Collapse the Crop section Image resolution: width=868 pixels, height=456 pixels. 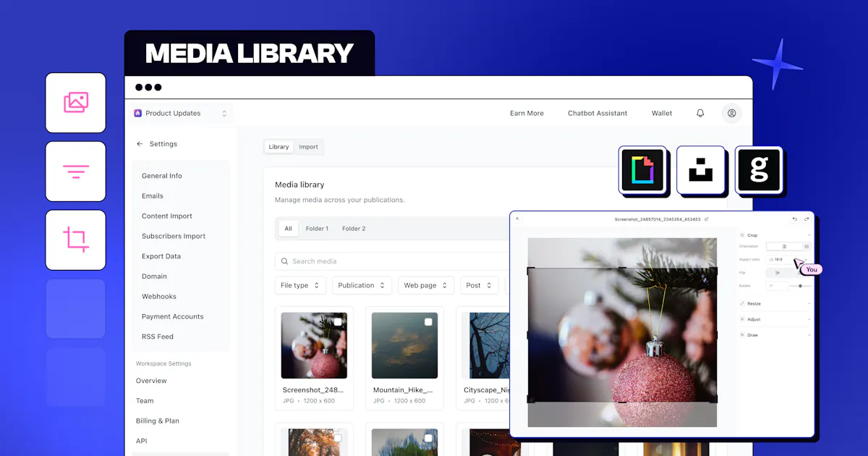(809, 235)
